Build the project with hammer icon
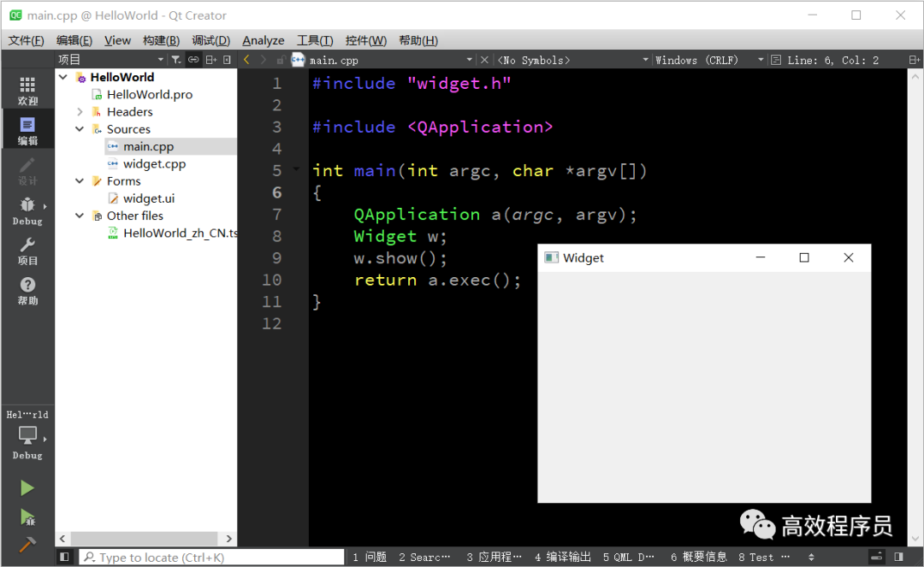The height and width of the screenshot is (567, 924). click(x=27, y=545)
